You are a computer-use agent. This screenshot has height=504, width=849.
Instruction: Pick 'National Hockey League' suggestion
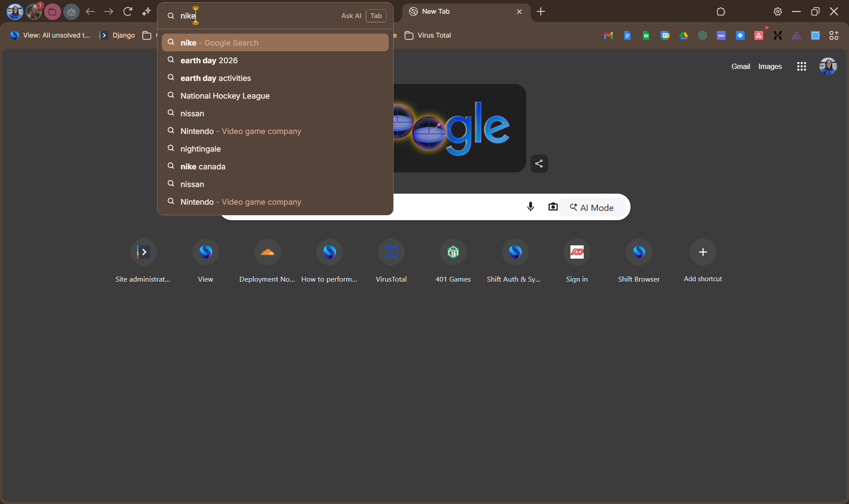[275, 95]
